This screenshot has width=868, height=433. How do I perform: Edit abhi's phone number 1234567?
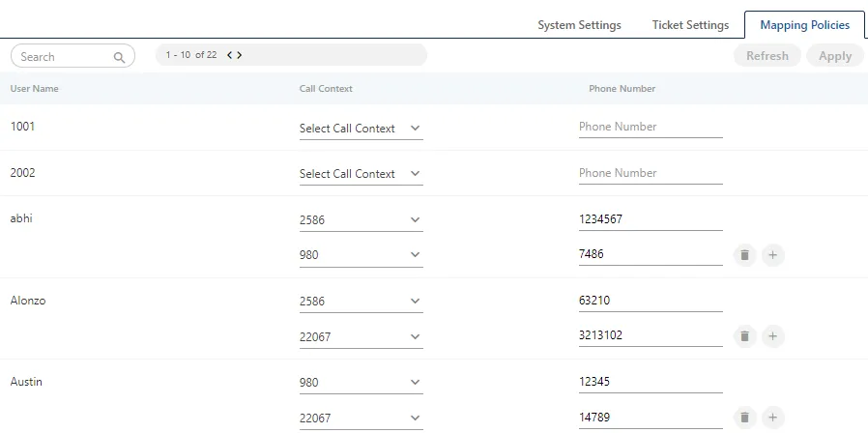[651, 219]
